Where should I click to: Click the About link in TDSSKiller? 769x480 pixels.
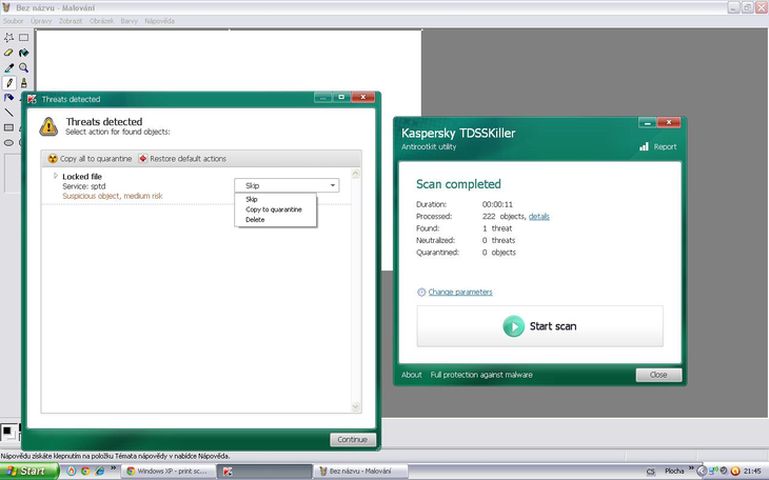(x=411, y=375)
